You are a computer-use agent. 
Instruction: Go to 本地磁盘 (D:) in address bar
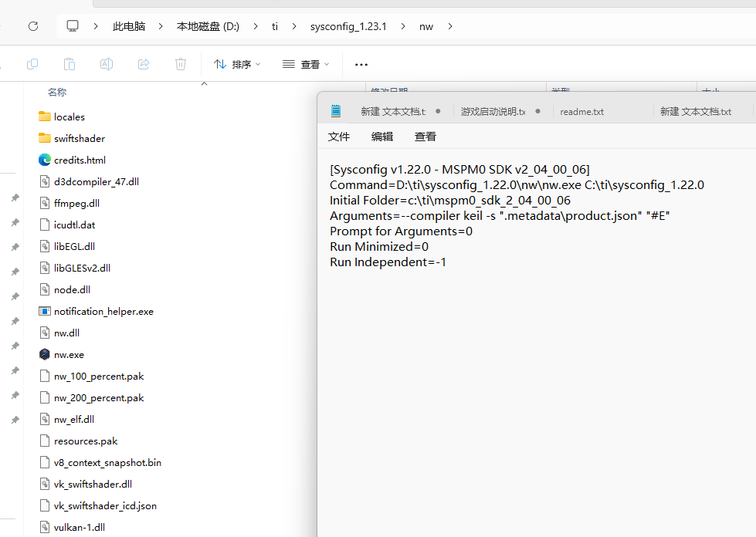(x=208, y=26)
